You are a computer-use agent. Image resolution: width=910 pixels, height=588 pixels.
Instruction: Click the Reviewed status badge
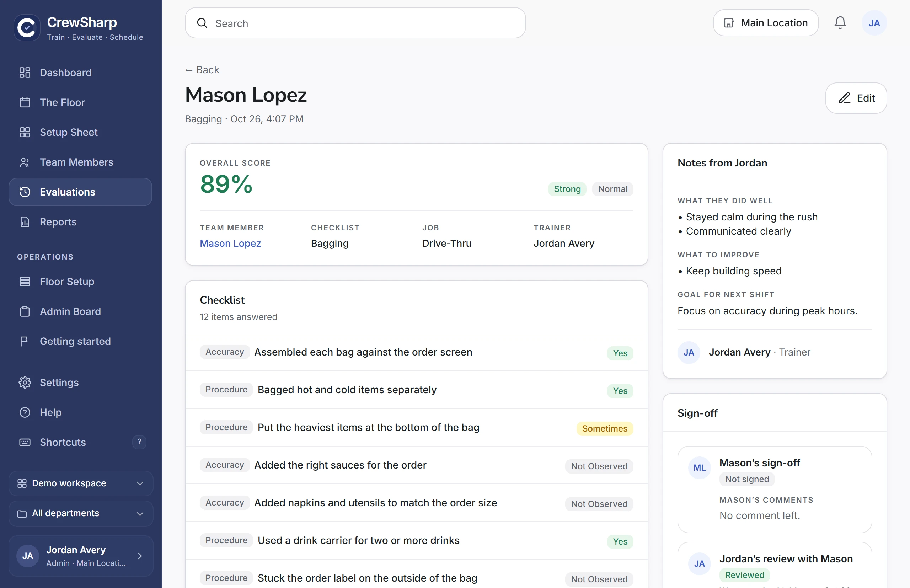[744, 575]
